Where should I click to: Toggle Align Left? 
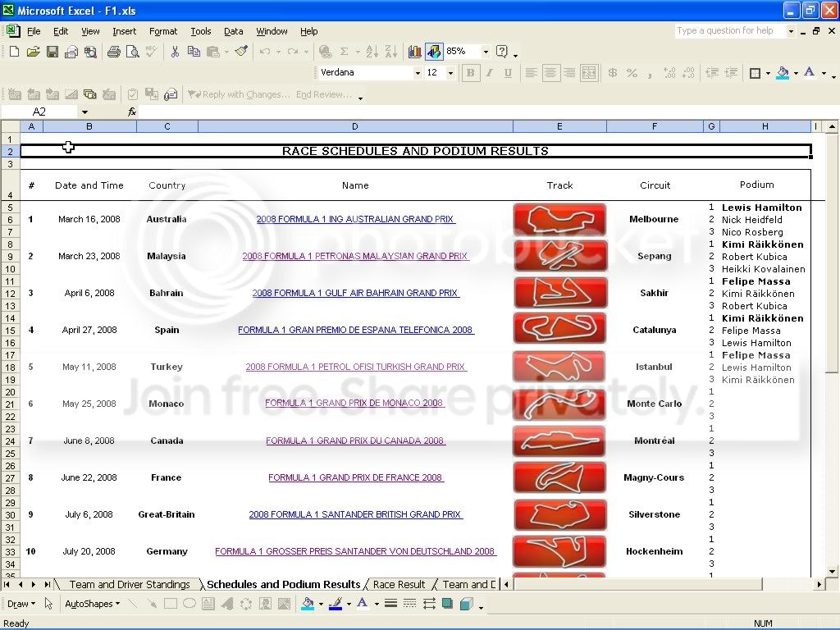point(531,73)
